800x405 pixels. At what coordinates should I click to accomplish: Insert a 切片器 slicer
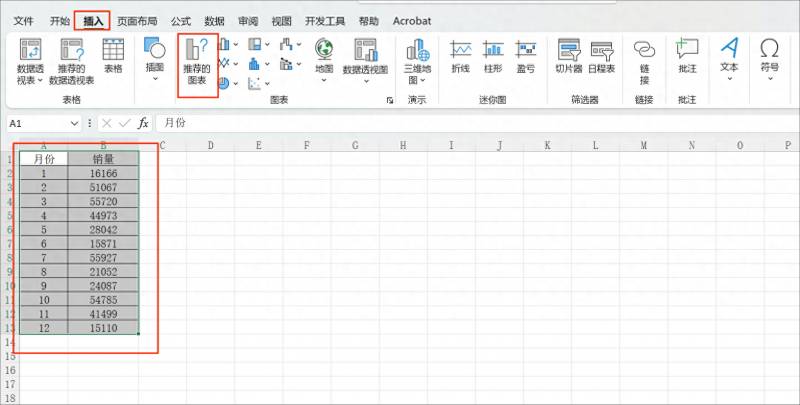pos(569,56)
